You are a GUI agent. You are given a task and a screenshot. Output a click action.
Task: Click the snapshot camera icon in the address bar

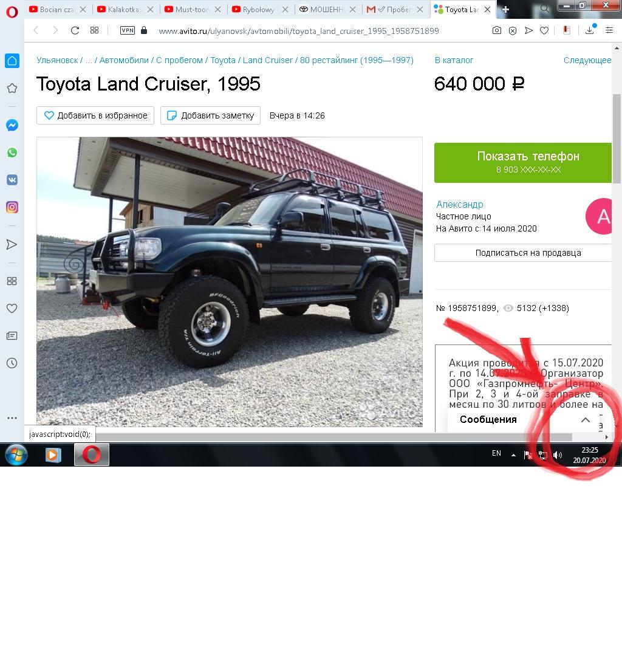click(x=496, y=30)
